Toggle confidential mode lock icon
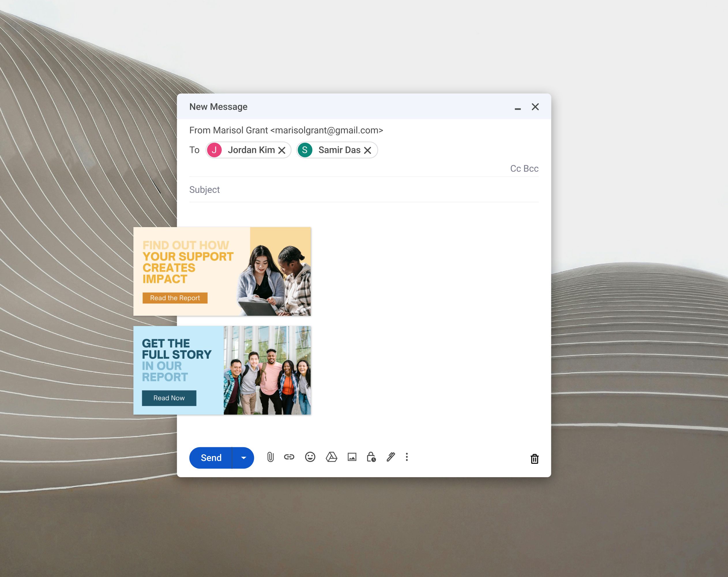Screen dimensions: 728x577 371,457
